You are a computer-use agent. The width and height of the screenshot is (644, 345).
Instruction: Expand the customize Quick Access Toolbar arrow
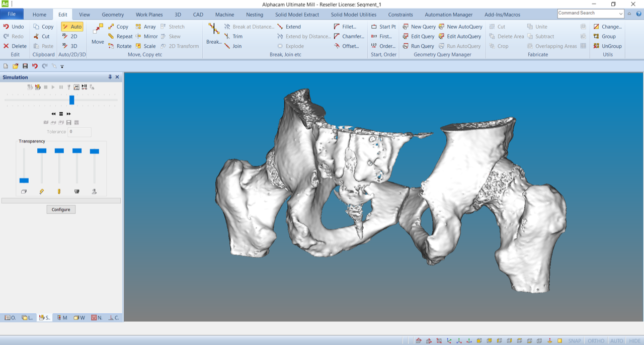62,65
